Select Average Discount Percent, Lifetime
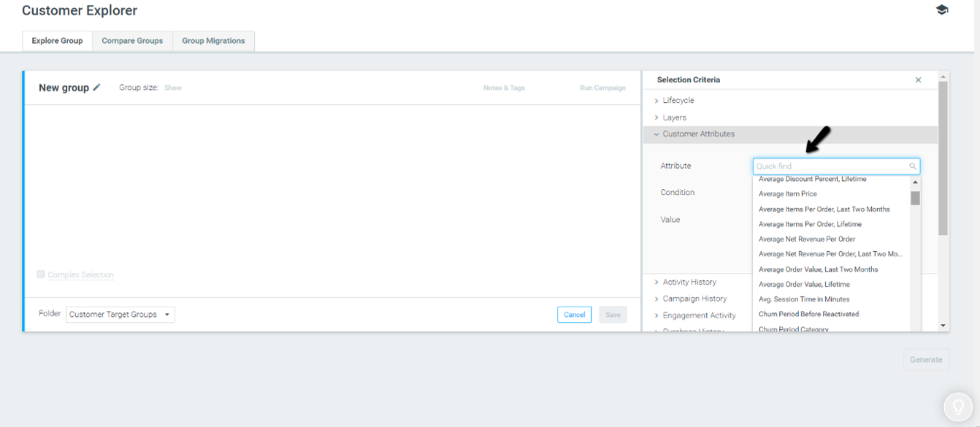 click(812, 180)
